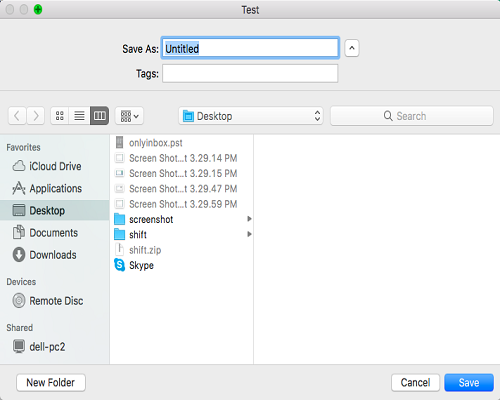Click the New Folder button

(51, 382)
